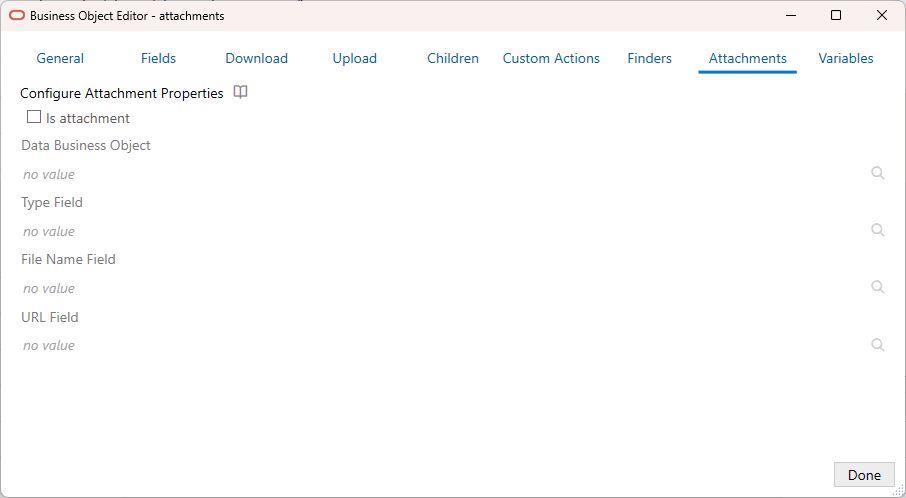Image resolution: width=906 pixels, height=498 pixels.
Task: Click the Configure Attachment Properties heading
Action: (x=122, y=93)
